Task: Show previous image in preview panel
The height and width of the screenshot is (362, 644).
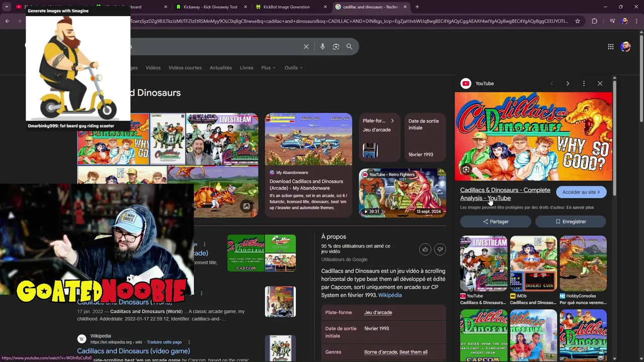Action: point(551,83)
